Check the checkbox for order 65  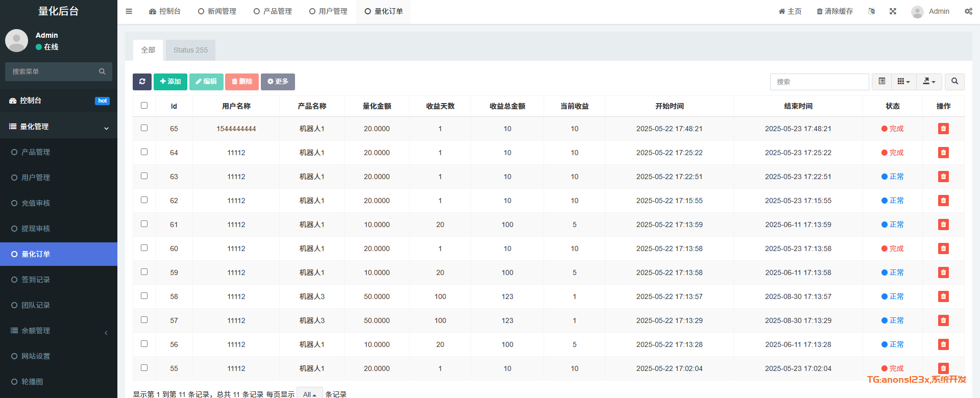pos(144,128)
